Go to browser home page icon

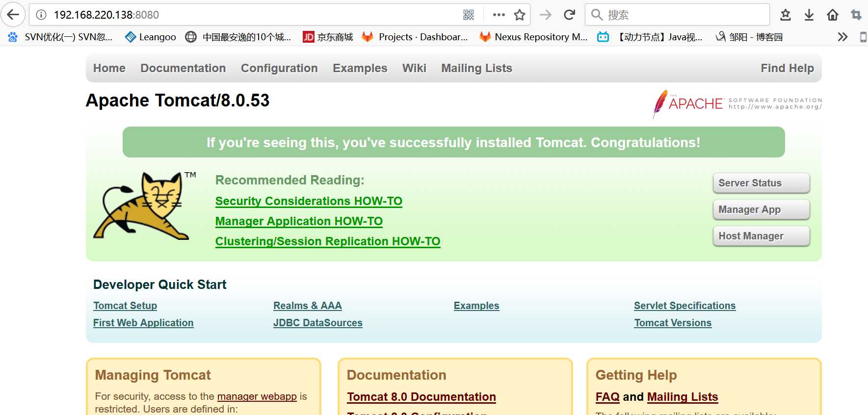(x=833, y=15)
